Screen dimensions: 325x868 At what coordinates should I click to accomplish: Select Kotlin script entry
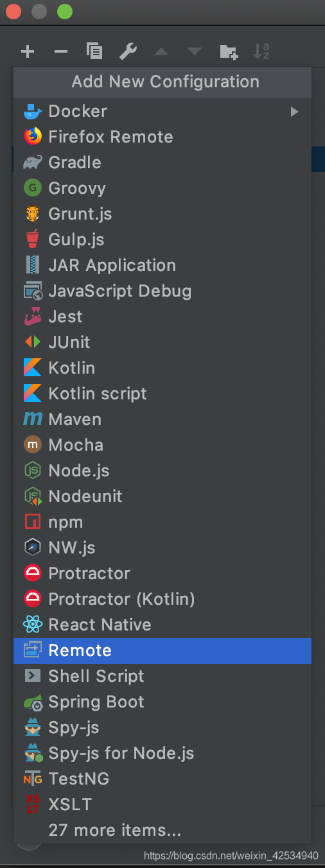[x=162, y=394]
